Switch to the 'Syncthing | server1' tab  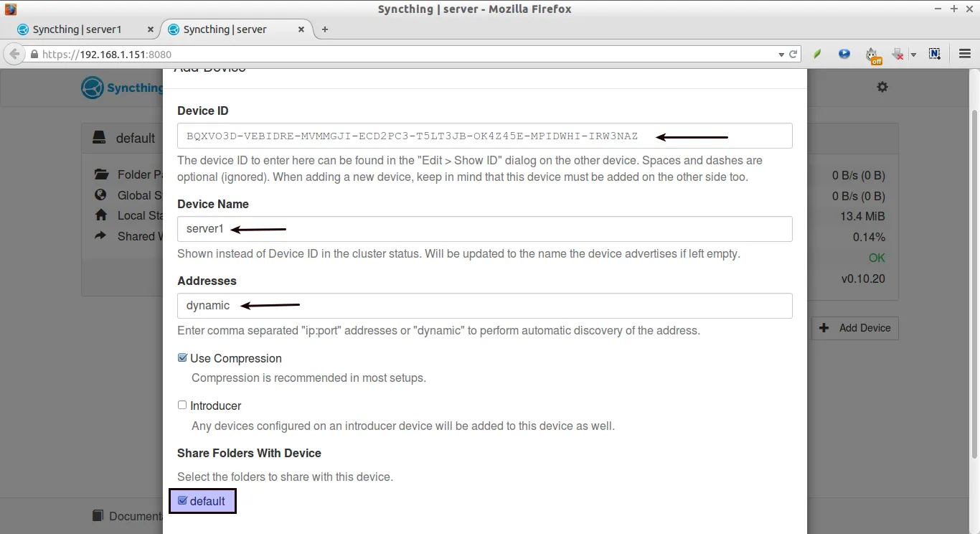(77, 29)
